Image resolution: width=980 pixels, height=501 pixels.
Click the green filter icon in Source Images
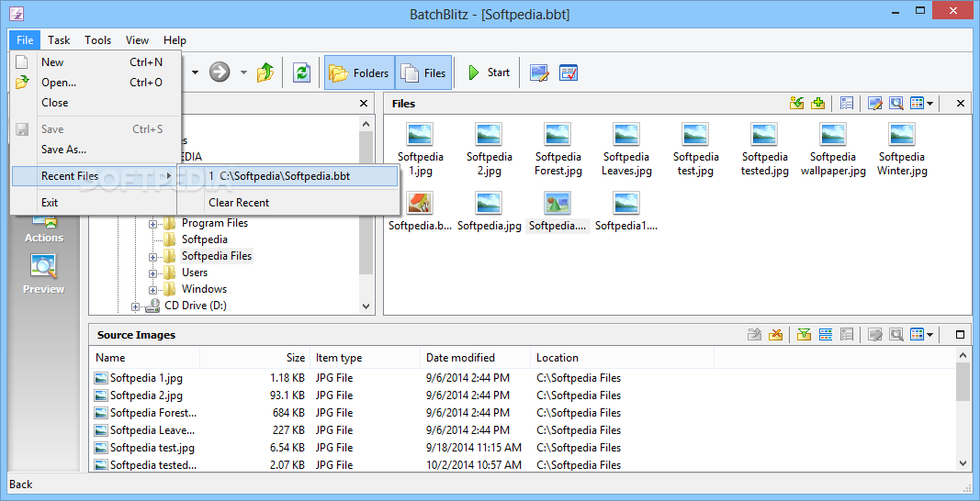point(805,335)
